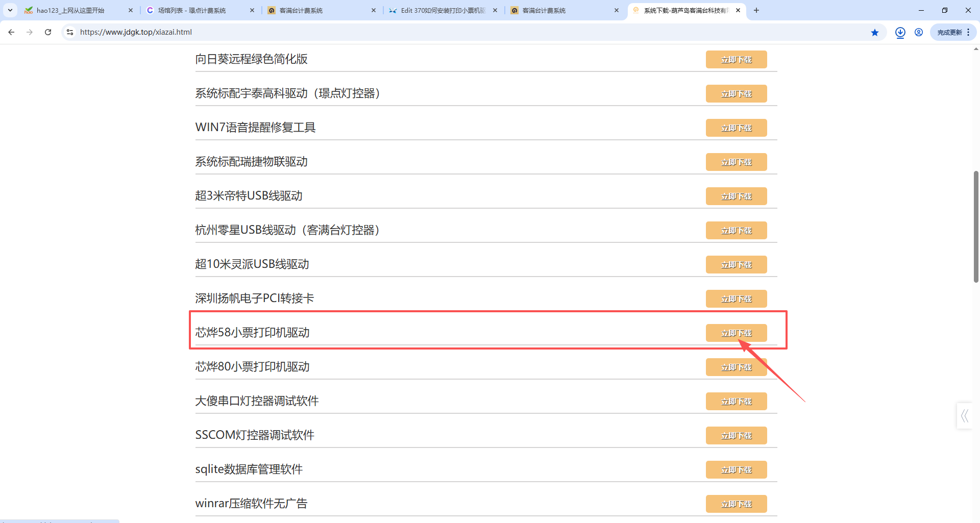980x523 pixels.
Task: Reload the current page
Action: [x=48, y=32]
